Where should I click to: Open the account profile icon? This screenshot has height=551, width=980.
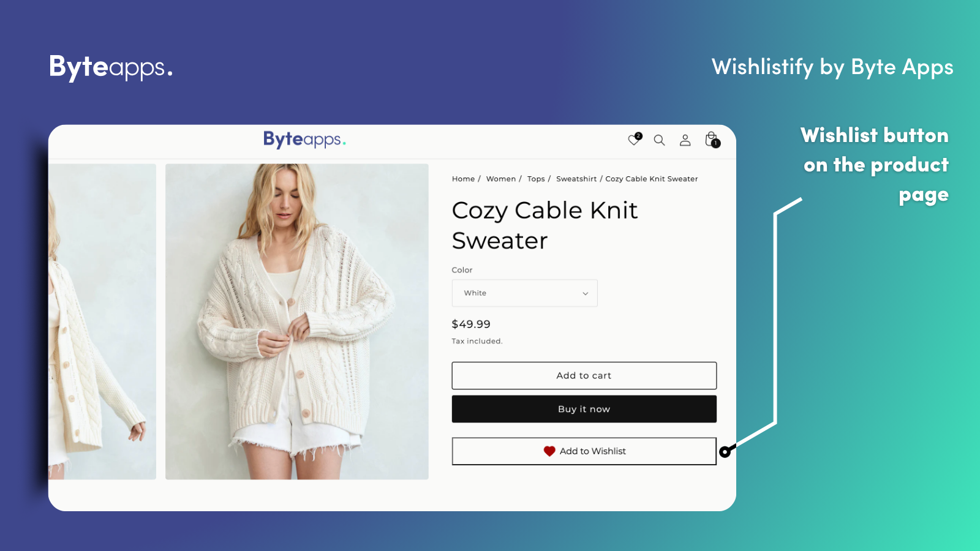click(685, 140)
